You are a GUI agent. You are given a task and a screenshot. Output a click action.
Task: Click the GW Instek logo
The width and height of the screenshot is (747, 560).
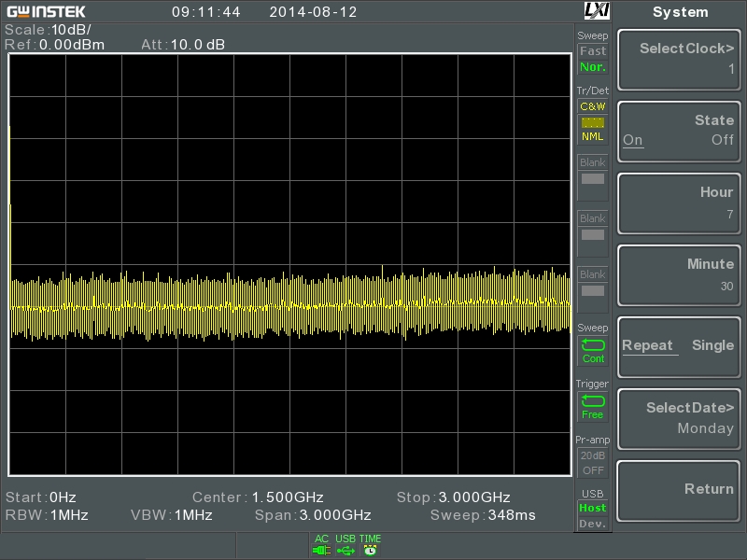[x=46, y=11]
